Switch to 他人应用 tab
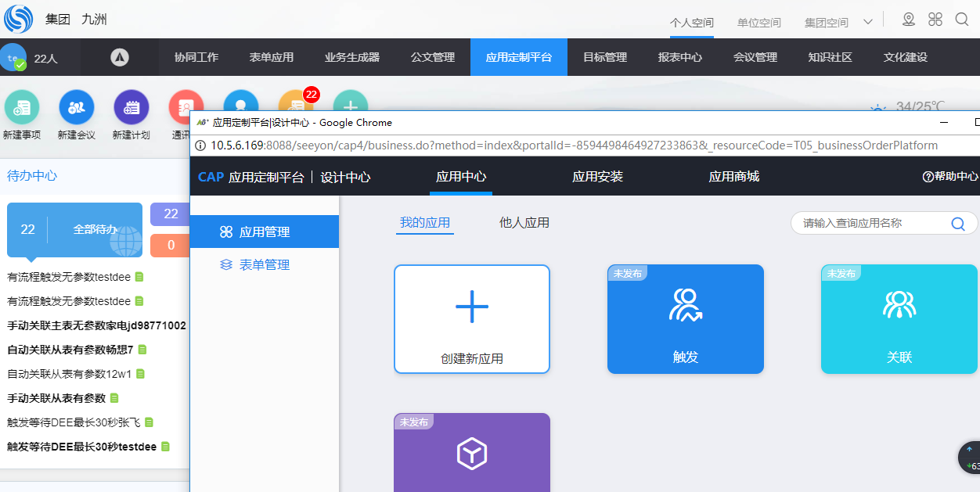Viewport: 980px width, 492px height. click(x=524, y=223)
